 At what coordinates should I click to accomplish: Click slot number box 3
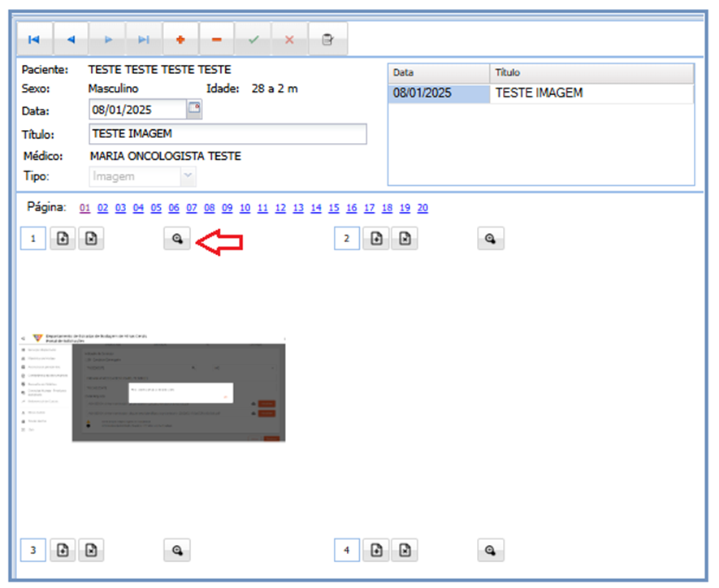(x=33, y=550)
